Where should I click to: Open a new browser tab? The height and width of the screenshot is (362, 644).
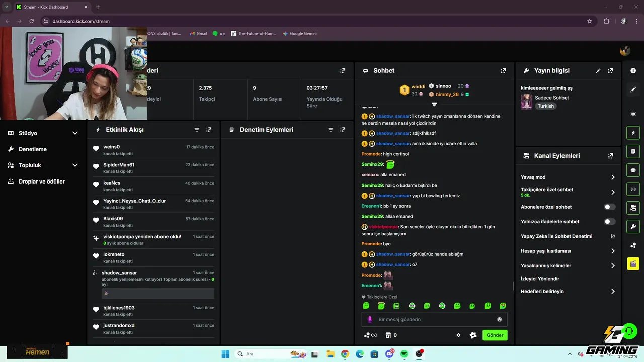click(98, 7)
